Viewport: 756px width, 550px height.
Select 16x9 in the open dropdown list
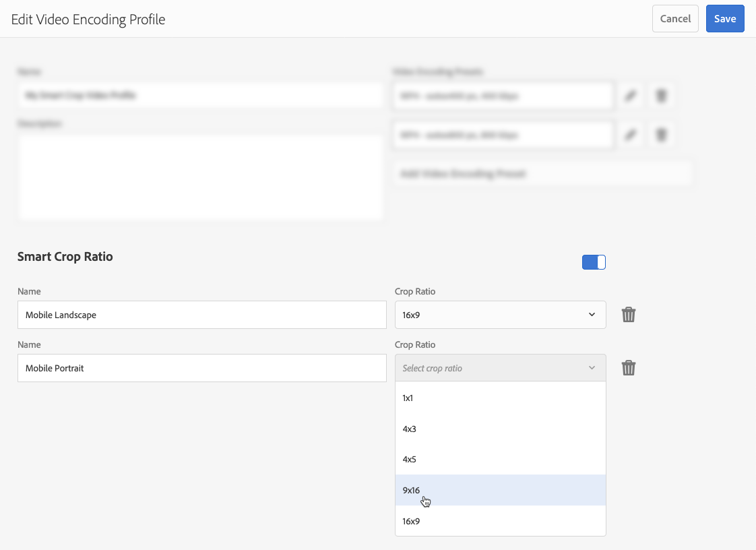coord(500,521)
